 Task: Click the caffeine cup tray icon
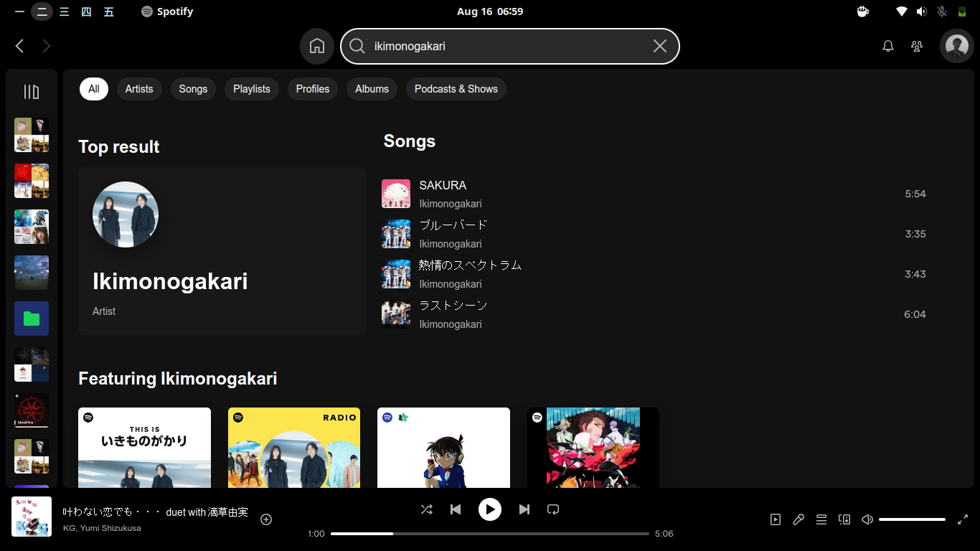[863, 11]
